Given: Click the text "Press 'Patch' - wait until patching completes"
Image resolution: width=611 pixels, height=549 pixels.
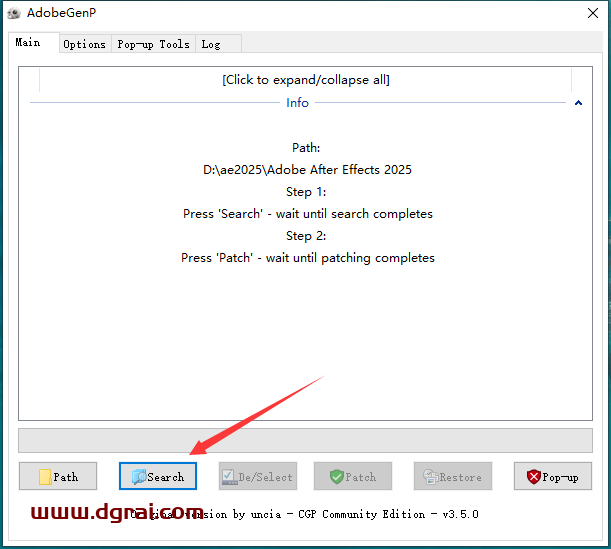Looking at the screenshot, I should click(x=308, y=258).
